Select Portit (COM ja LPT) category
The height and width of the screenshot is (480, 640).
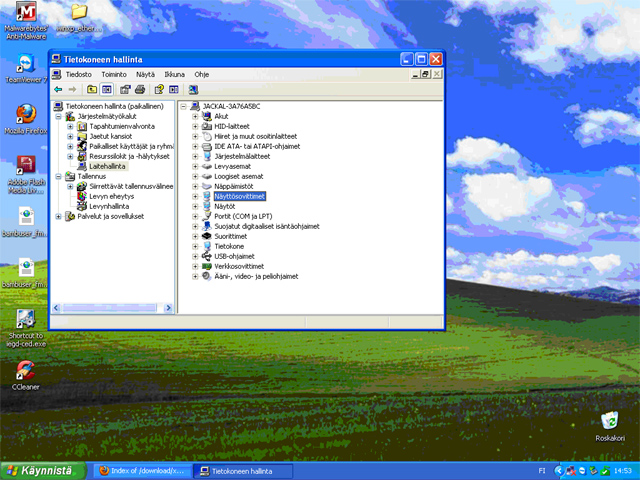point(243,216)
